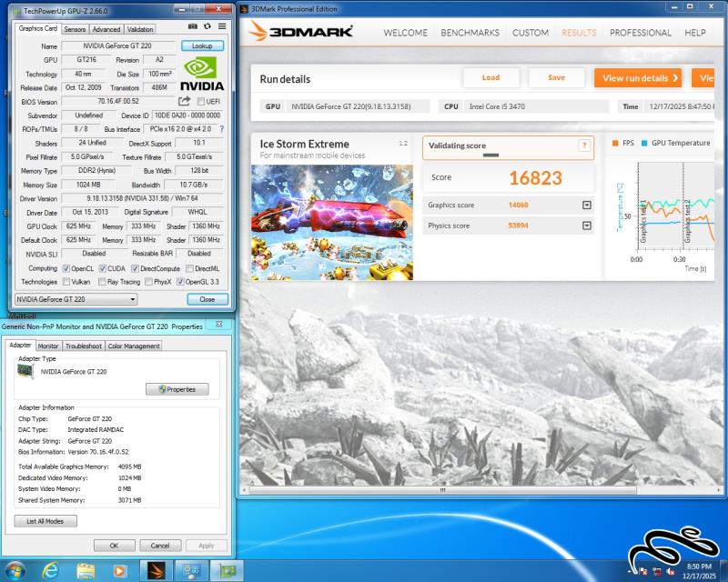Expand the Physics score details
Image resolution: width=728 pixels, height=582 pixels.
tap(586, 226)
